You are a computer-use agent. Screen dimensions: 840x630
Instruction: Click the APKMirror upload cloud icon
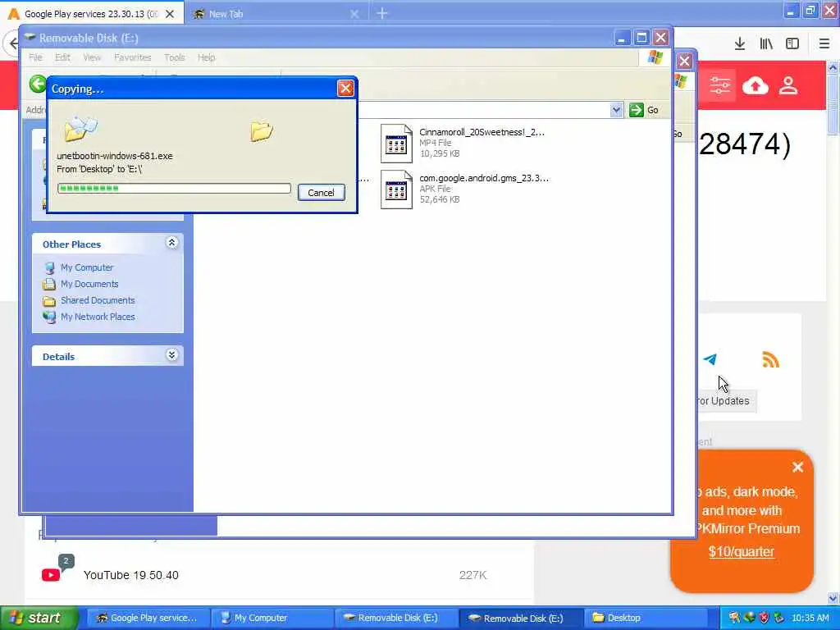(x=755, y=85)
